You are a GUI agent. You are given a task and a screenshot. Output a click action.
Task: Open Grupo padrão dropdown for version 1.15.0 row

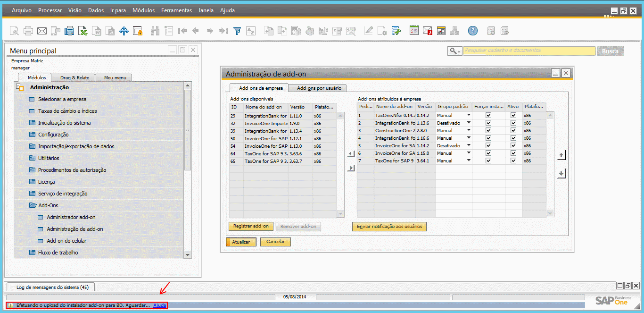tap(469, 153)
